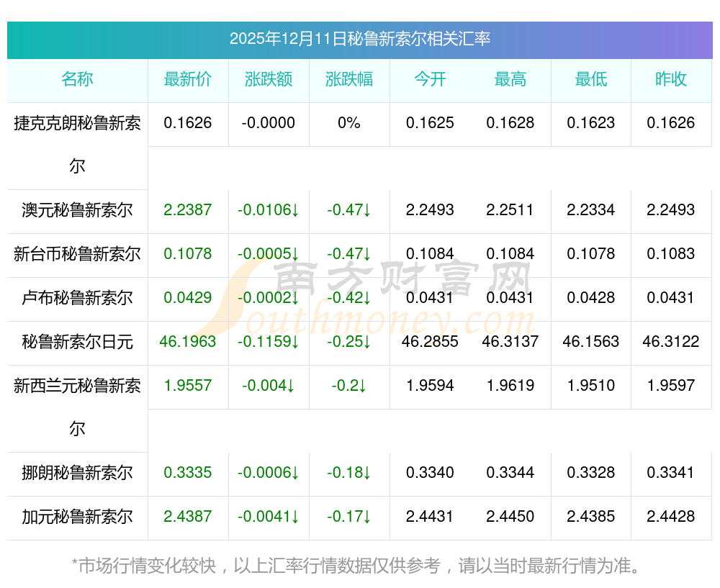Viewport: 720px width, 588px height.
Task: Click the 卢布秘鲁新索尔 row name
Action: 77,298
